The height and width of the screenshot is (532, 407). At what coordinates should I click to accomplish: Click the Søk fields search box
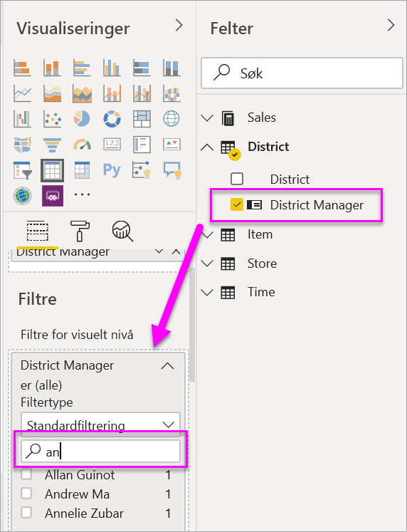[302, 73]
